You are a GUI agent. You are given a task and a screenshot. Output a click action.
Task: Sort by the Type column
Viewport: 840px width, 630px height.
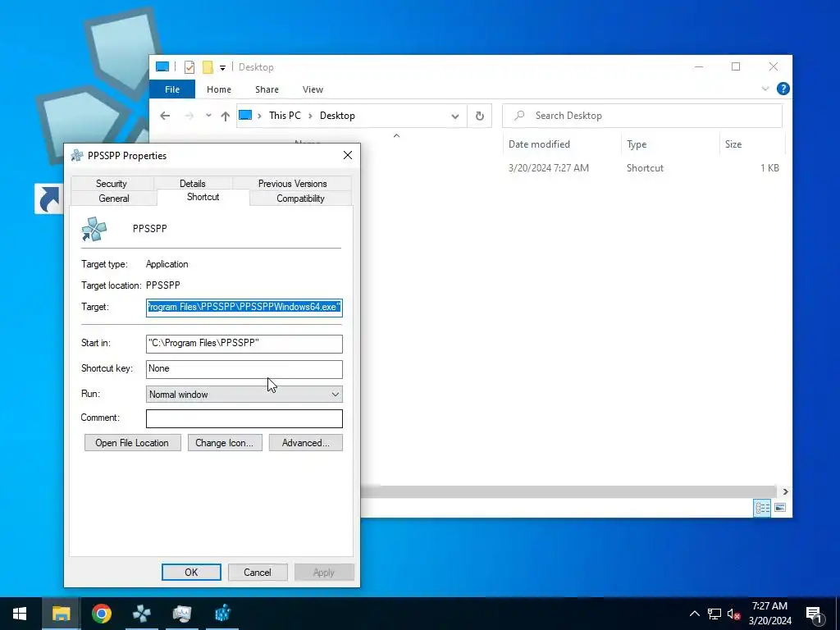pos(670,144)
